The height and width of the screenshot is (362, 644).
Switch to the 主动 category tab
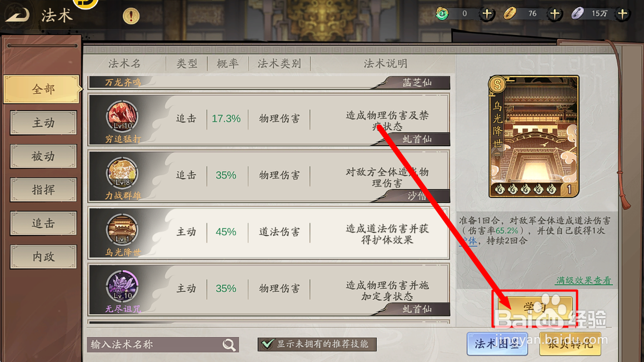coord(43,122)
